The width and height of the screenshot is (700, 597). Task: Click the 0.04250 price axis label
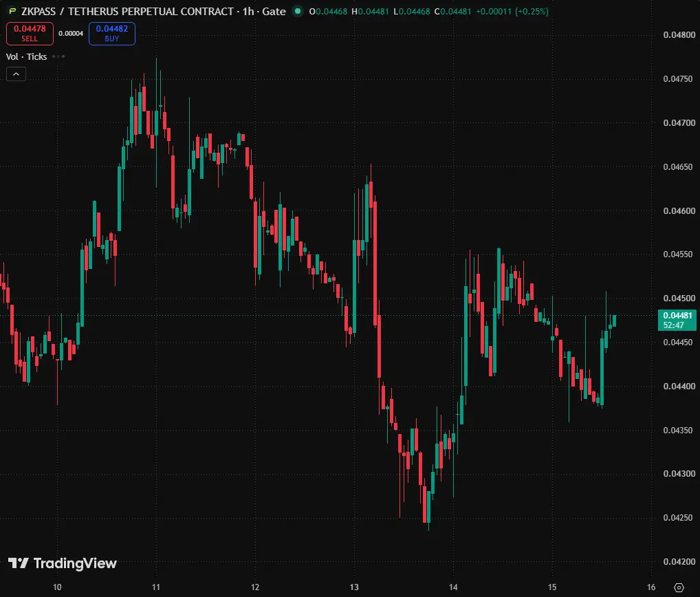pos(679,518)
